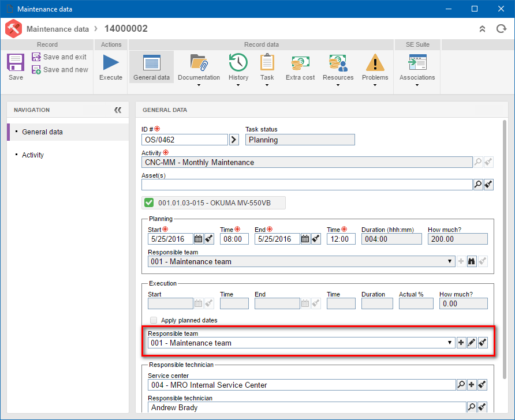Image resolution: width=515 pixels, height=420 pixels.
Task: Run the Execute action
Action: pyautogui.click(x=111, y=66)
